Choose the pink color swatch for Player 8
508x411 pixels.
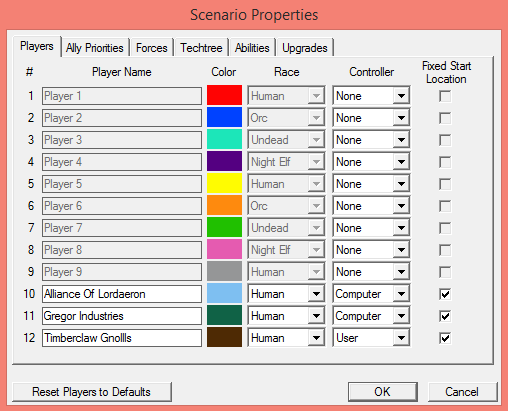pos(224,250)
